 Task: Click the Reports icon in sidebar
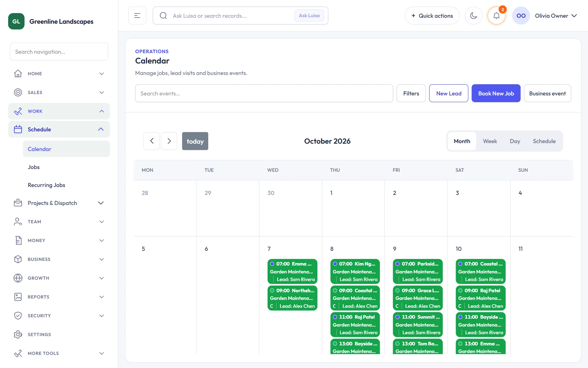pos(18,297)
